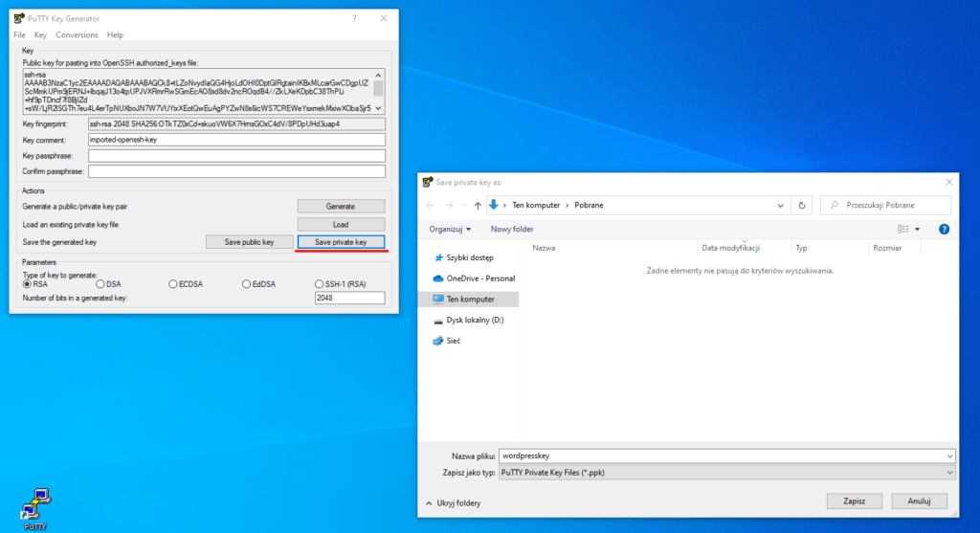
Task: Click the Key comment input field
Action: pyautogui.click(x=236, y=140)
